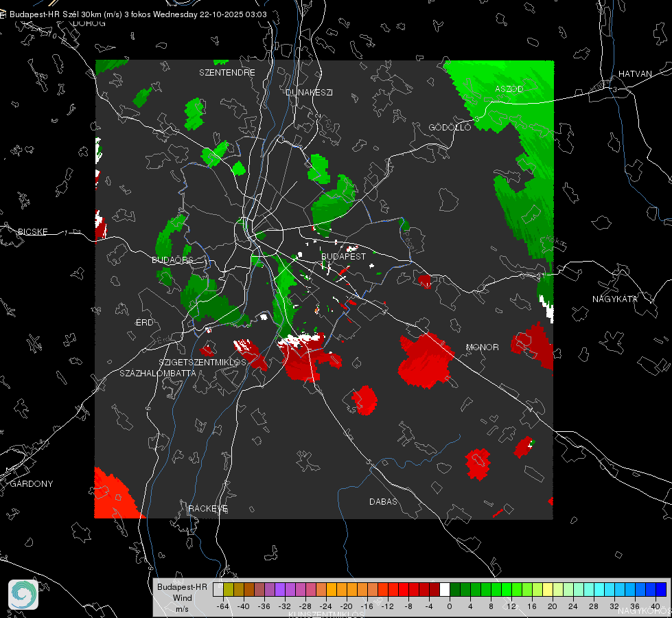Screen dimensions: 672x618
Task: Click the SZIGETSZENTMIKLÓS label
Action: click(x=202, y=362)
